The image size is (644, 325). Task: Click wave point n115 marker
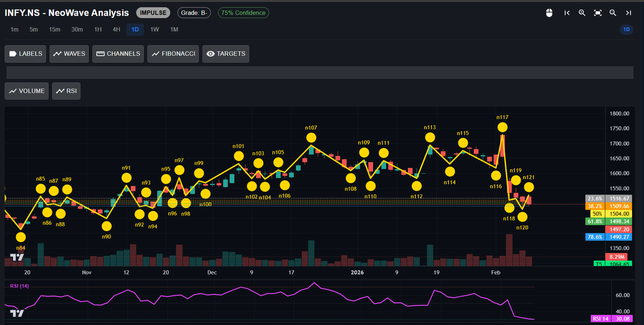(463, 143)
